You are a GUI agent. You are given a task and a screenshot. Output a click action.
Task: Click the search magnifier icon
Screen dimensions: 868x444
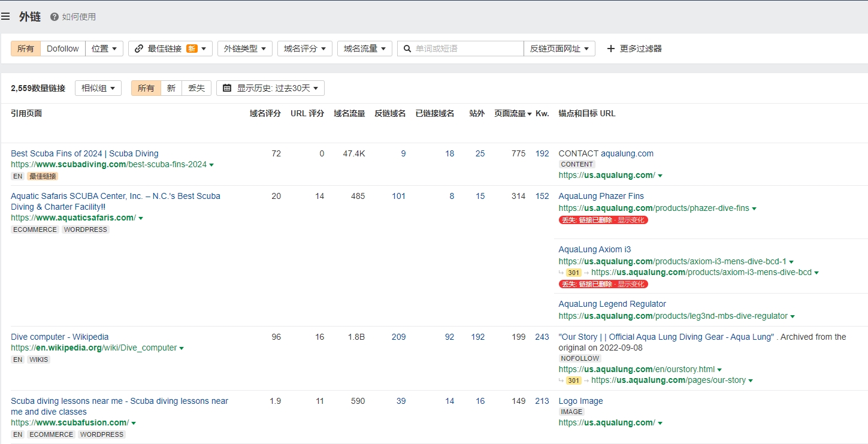[407, 49]
